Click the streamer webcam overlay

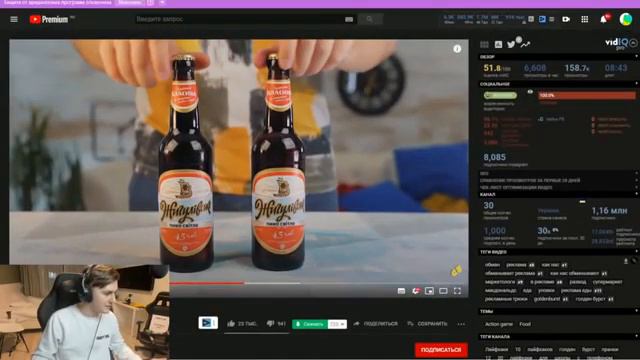click(84, 312)
